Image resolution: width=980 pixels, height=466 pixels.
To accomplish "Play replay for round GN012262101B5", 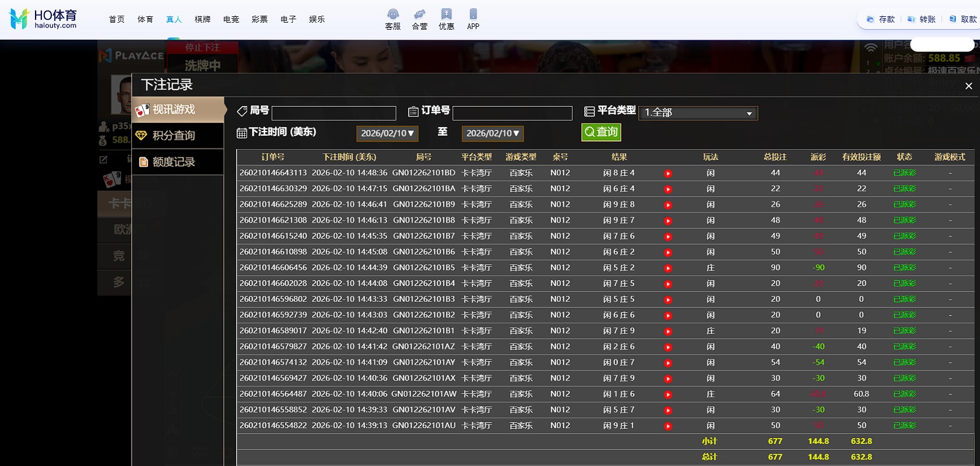I will point(668,269).
